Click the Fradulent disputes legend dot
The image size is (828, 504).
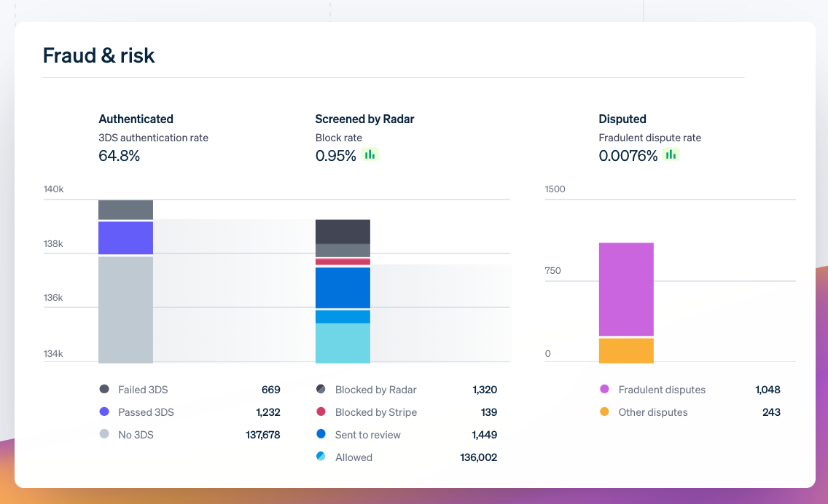pos(604,390)
